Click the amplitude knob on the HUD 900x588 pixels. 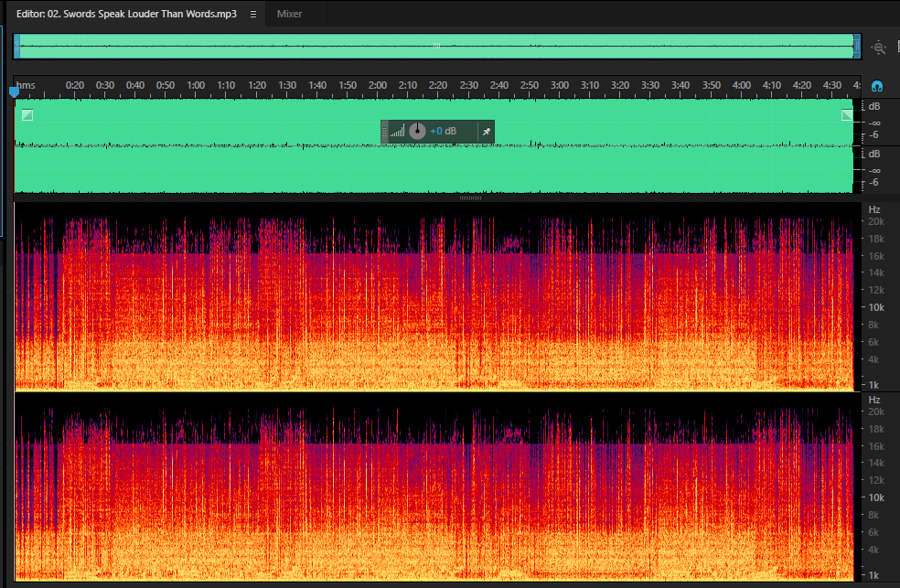tap(417, 132)
